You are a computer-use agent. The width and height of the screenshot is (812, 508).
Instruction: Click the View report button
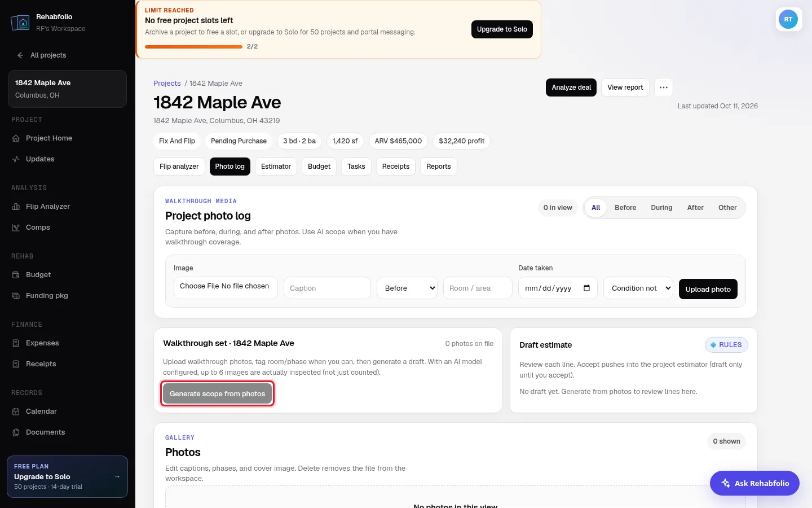(x=625, y=87)
